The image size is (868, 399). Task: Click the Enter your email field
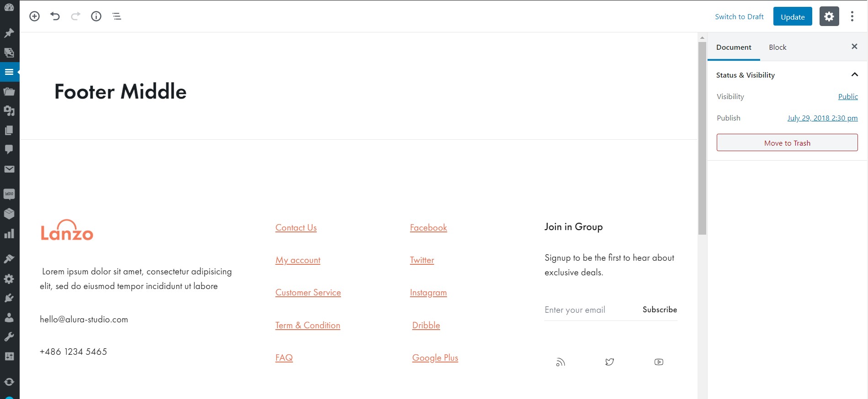[x=587, y=310]
